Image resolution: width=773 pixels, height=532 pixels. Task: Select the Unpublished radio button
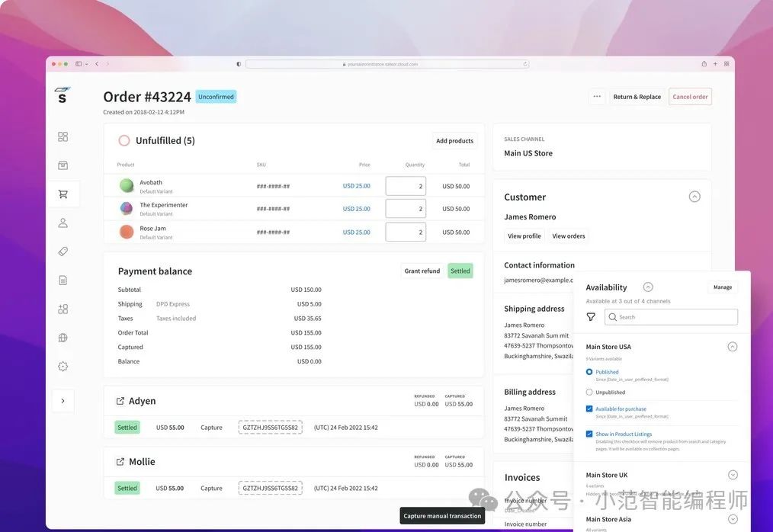pyautogui.click(x=589, y=393)
